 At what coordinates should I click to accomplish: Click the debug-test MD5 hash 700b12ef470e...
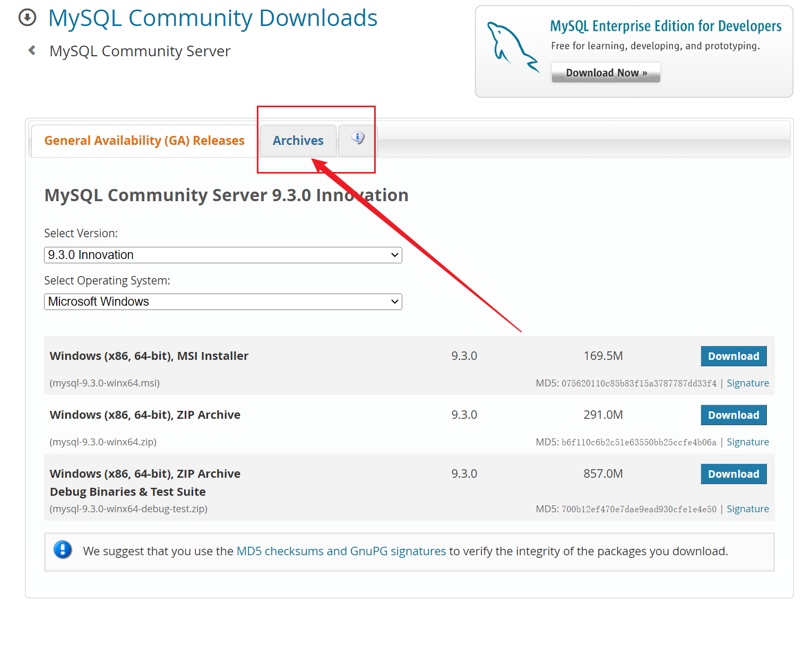coord(639,509)
